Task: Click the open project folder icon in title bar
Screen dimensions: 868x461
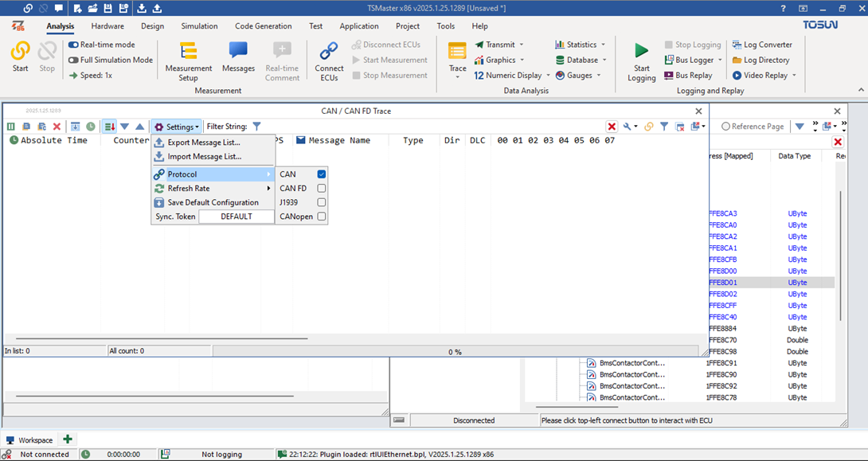Action: point(93,8)
